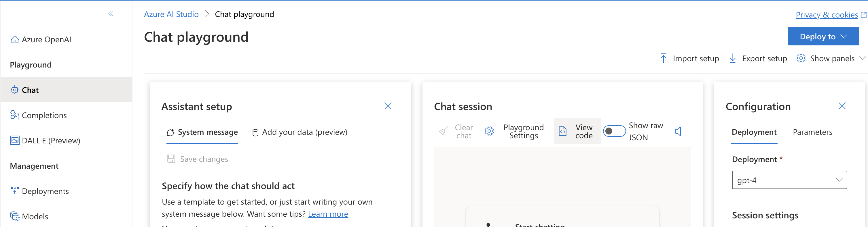Go to Azure AI Studio breadcrumb
This screenshot has width=868, height=227.
pos(171,14)
